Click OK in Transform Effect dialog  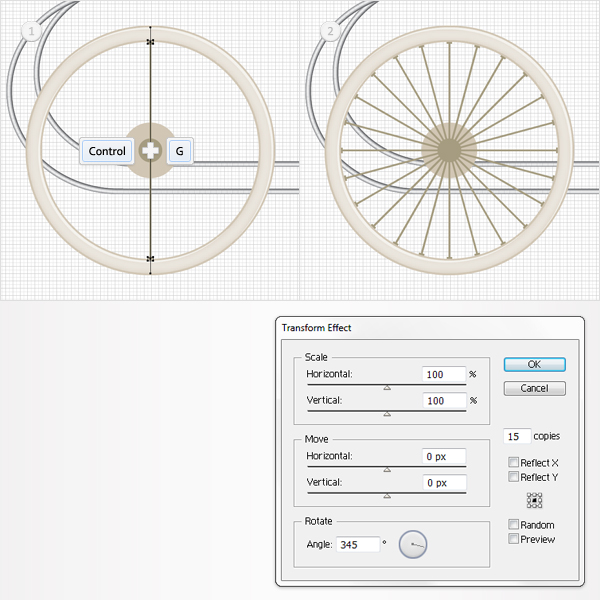tap(534, 364)
